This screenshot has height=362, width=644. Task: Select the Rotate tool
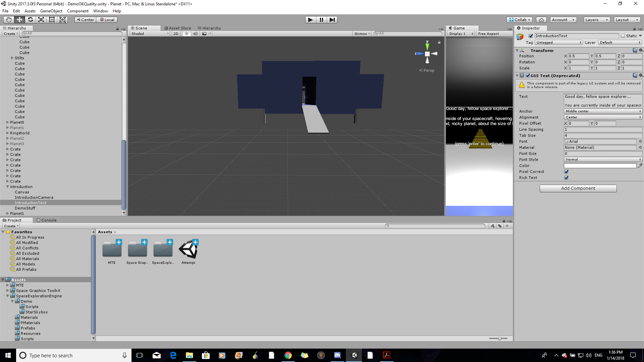pos(30,20)
